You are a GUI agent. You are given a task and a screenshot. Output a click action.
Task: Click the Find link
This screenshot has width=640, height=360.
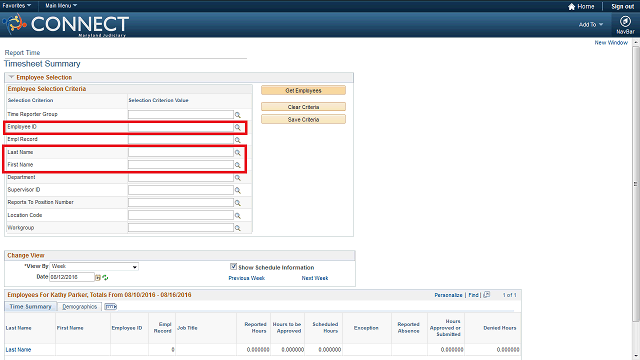point(473,295)
